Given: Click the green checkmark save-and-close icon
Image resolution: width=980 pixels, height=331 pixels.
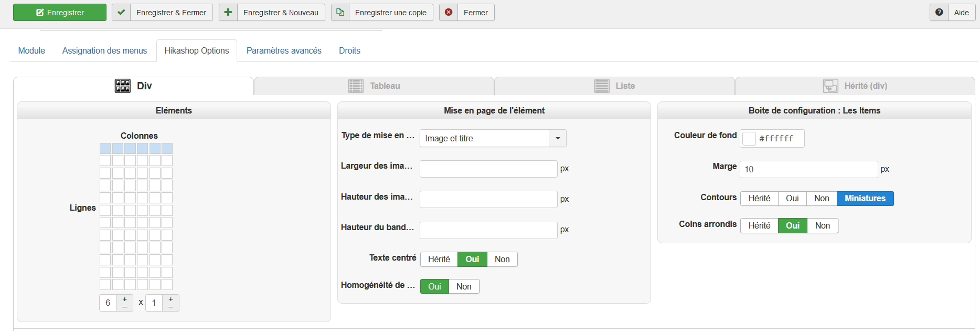Looking at the screenshot, I should [121, 12].
